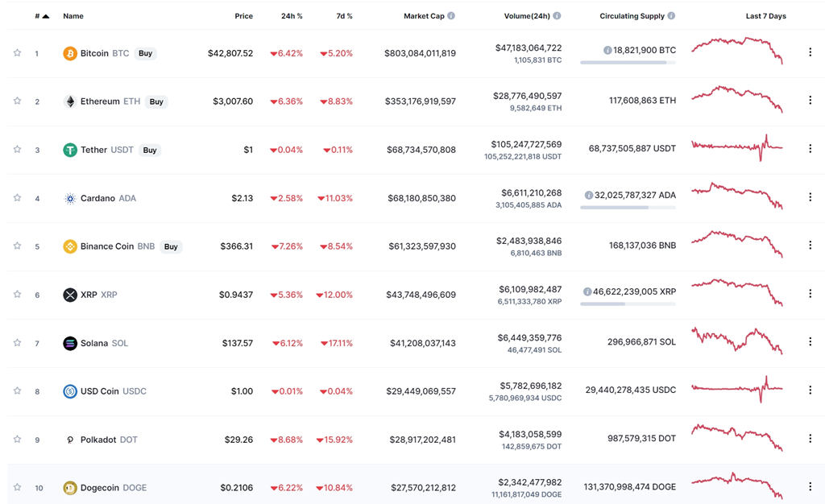Click the Dogecoin logo icon
The image size is (825, 504).
[x=70, y=488]
